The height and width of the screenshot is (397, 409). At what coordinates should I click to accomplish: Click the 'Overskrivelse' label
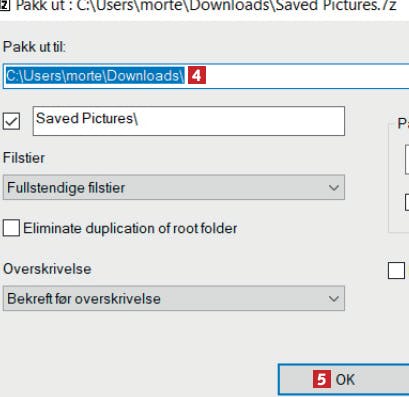click(47, 269)
